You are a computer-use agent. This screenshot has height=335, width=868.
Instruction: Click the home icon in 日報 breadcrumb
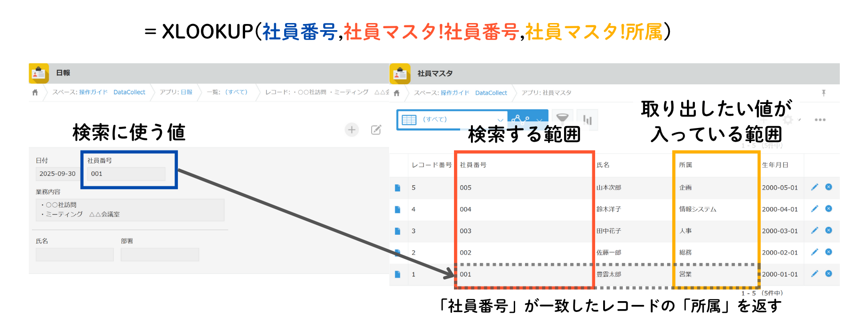click(35, 93)
